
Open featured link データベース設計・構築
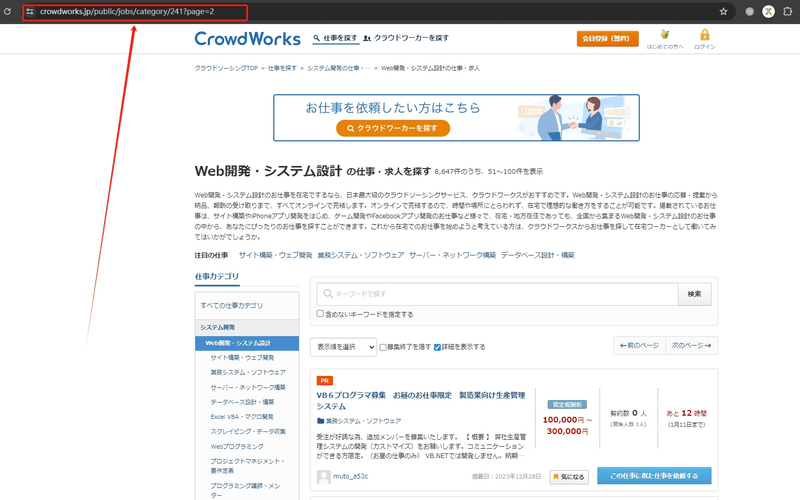pyautogui.click(x=538, y=255)
